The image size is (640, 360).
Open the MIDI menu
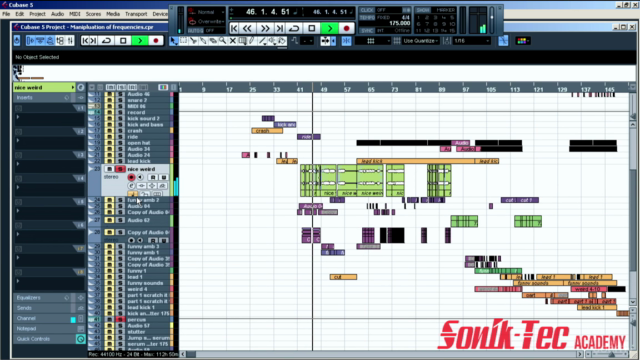point(75,14)
